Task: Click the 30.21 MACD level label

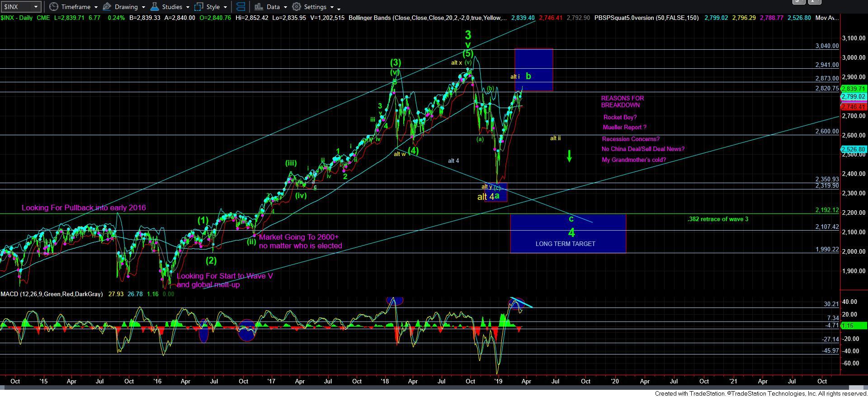Action: tap(831, 304)
